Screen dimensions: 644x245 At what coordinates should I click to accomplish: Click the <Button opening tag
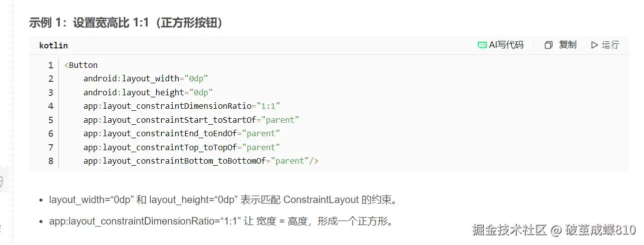(81, 65)
